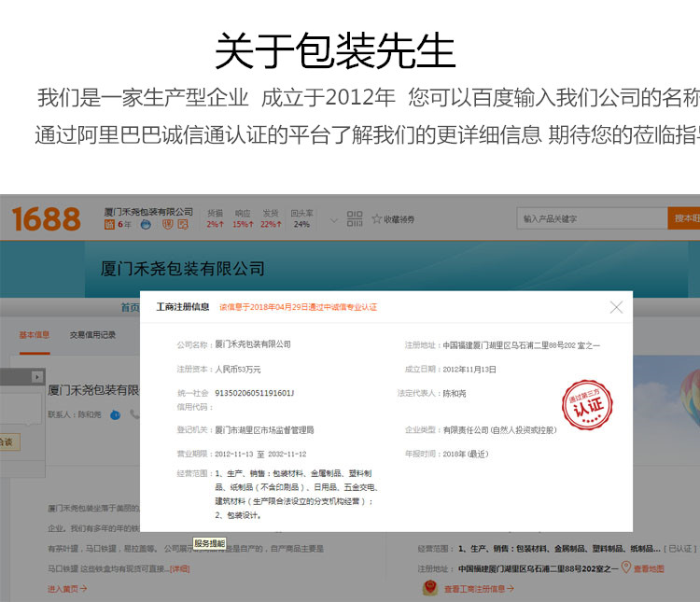Click the 货描 2% rating
The image size is (700, 602).
[x=216, y=218]
